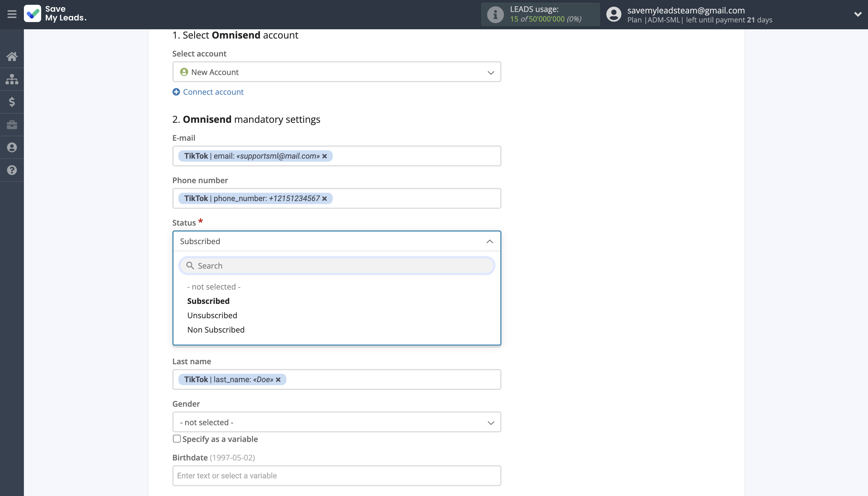This screenshot has height=496, width=868.
Task: Remove the TikTok phone_number tag
Action: pos(324,198)
